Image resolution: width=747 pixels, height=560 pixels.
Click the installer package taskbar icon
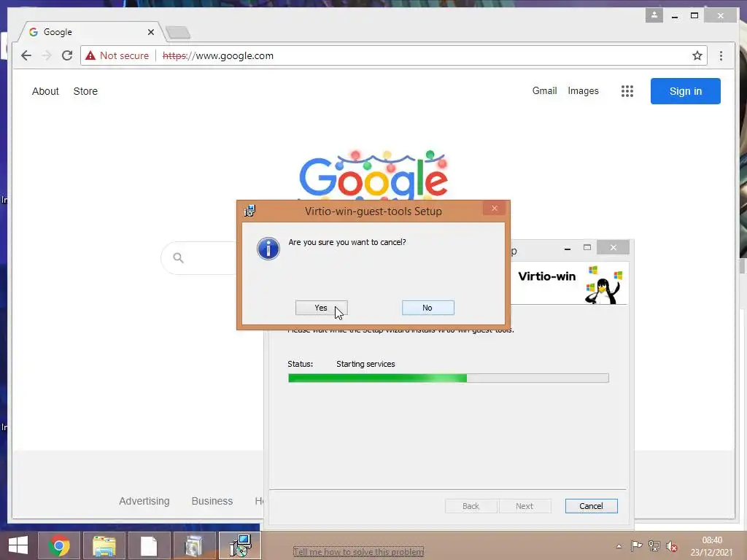[194, 545]
